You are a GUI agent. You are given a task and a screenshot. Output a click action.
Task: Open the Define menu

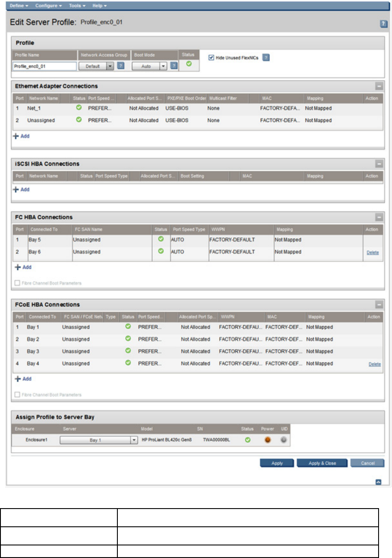(19, 6)
